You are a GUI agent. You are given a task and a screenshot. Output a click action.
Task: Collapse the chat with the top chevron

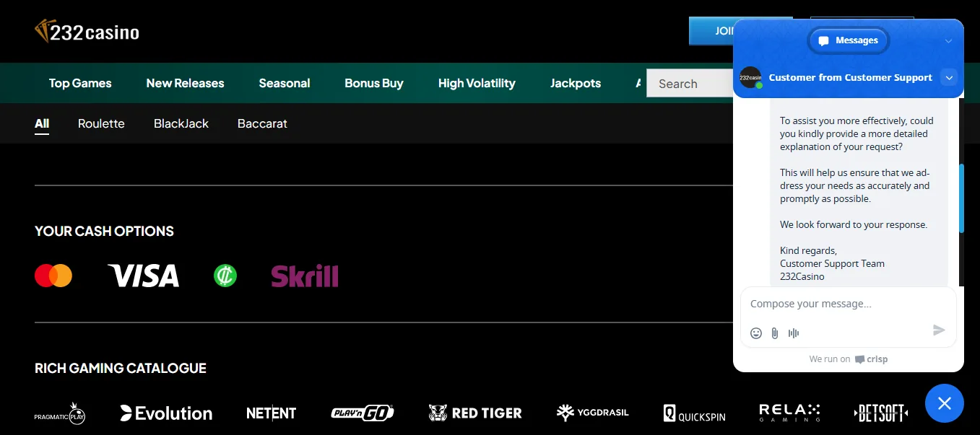[949, 41]
